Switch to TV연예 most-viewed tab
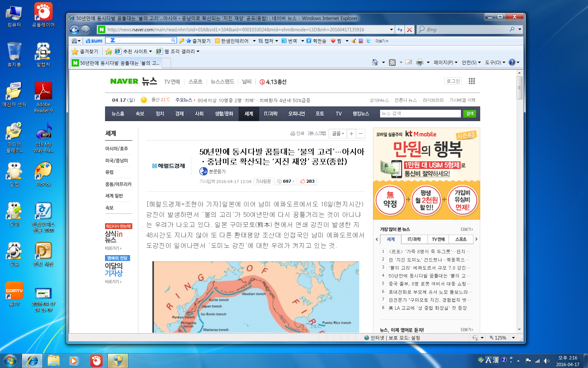This screenshot has width=588, height=368. [x=438, y=239]
